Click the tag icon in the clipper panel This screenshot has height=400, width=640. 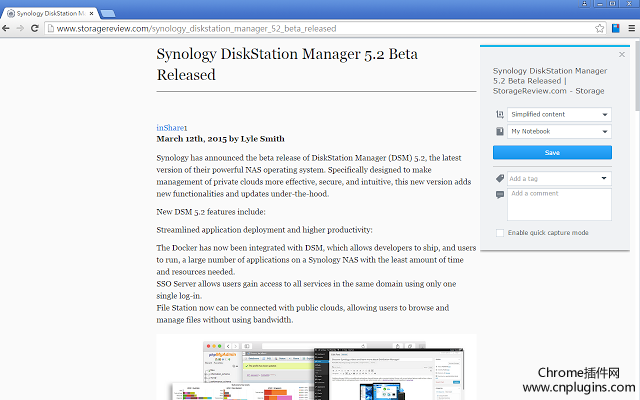(x=500, y=178)
